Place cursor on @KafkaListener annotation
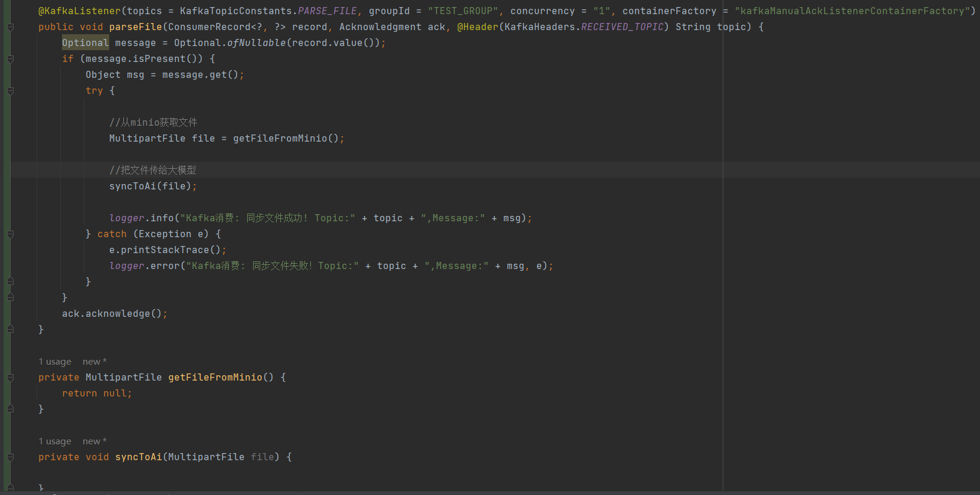 [x=80, y=11]
